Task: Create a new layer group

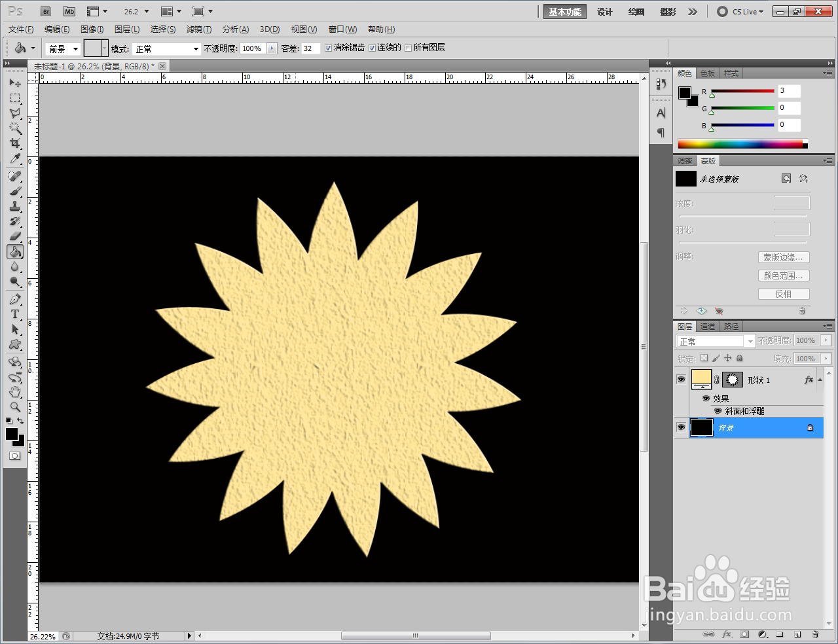Action: [780, 634]
